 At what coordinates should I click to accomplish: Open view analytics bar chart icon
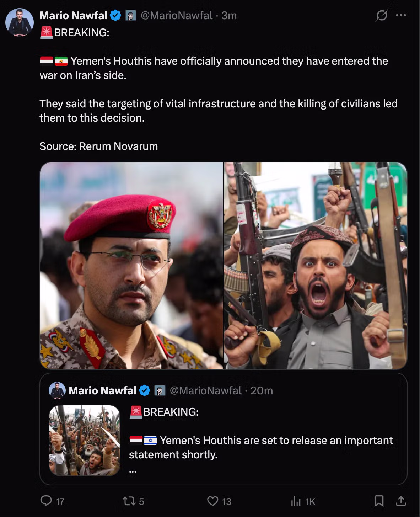pyautogui.click(x=296, y=501)
